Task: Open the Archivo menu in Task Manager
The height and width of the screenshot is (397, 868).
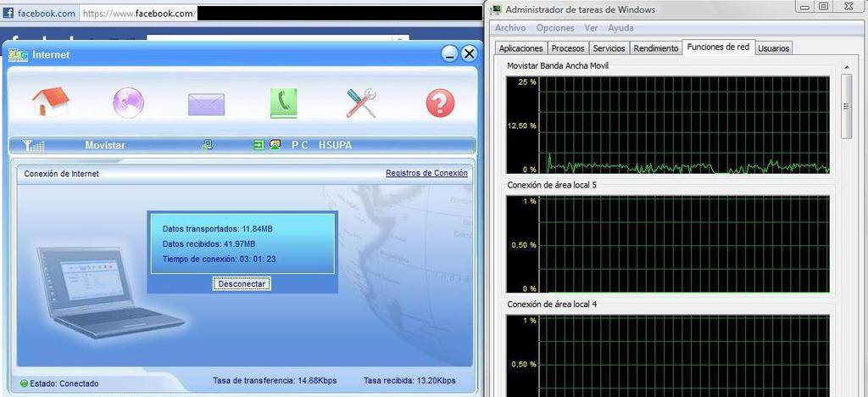Action: click(x=510, y=28)
